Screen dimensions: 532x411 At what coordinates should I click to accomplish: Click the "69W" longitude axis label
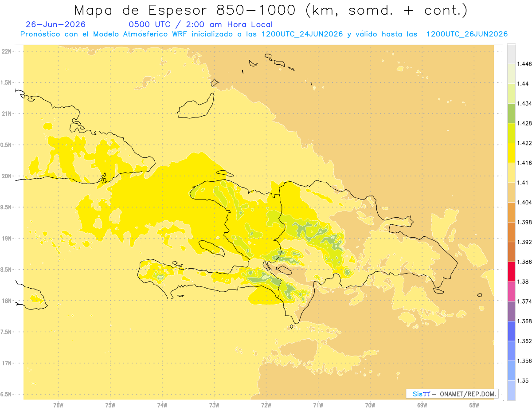422,405
